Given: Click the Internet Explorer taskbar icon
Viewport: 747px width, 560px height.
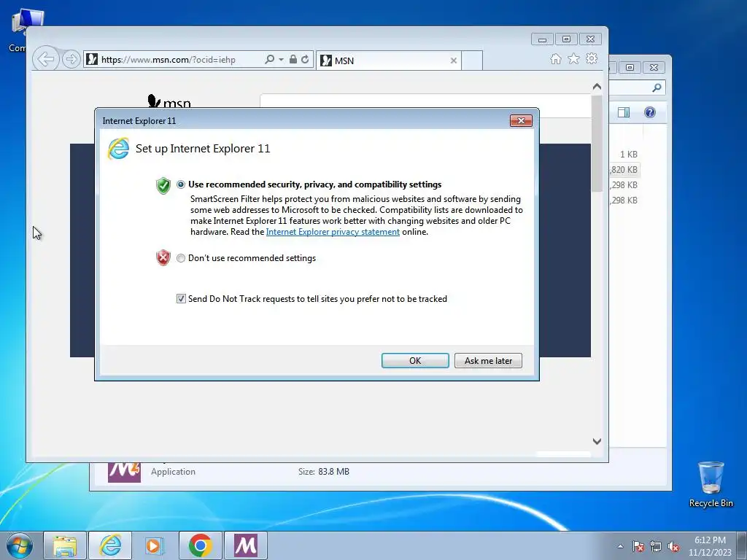Looking at the screenshot, I should [x=110, y=545].
